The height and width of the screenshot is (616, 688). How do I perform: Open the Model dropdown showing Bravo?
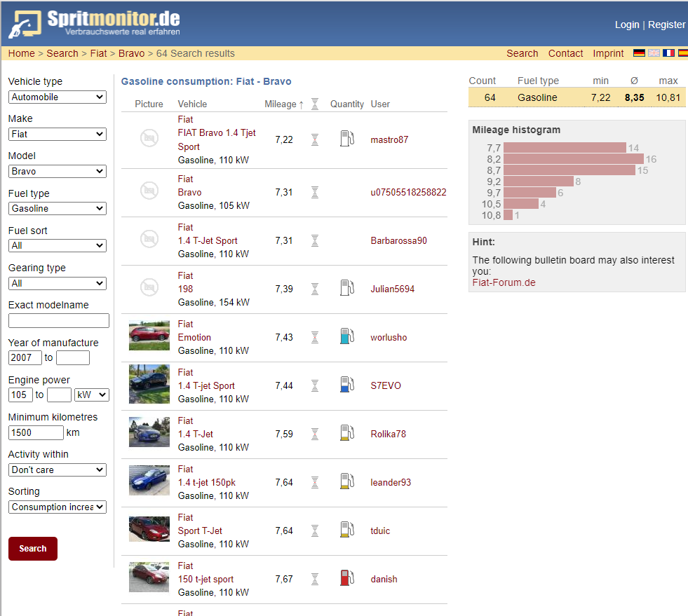(x=58, y=171)
